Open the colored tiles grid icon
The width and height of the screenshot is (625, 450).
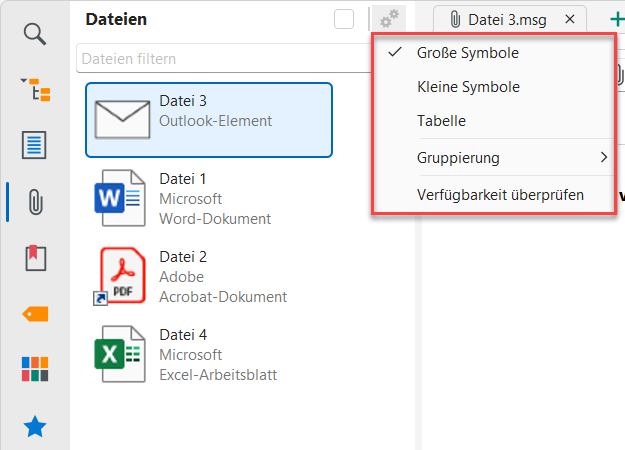(x=35, y=369)
